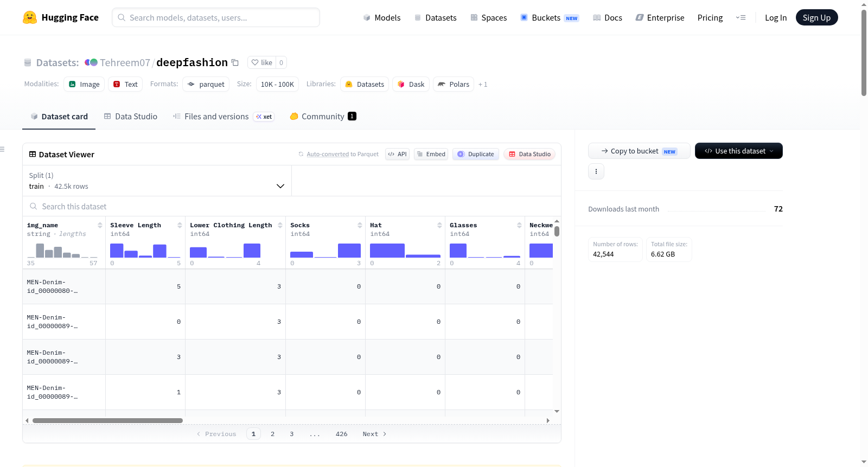The height and width of the screenshot is (467, 868).
Task: Click the Hugging Face logo icon
Action: coord(30,17)
